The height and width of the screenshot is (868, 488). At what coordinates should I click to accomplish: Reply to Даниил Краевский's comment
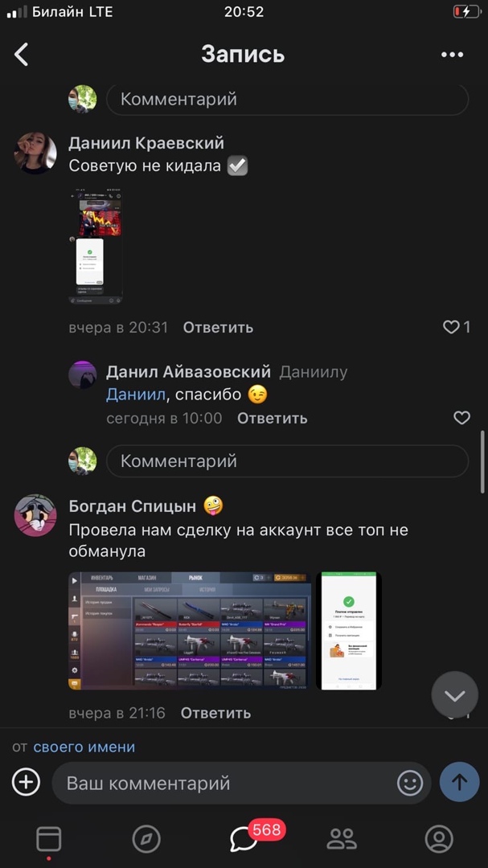pos(218,328)
